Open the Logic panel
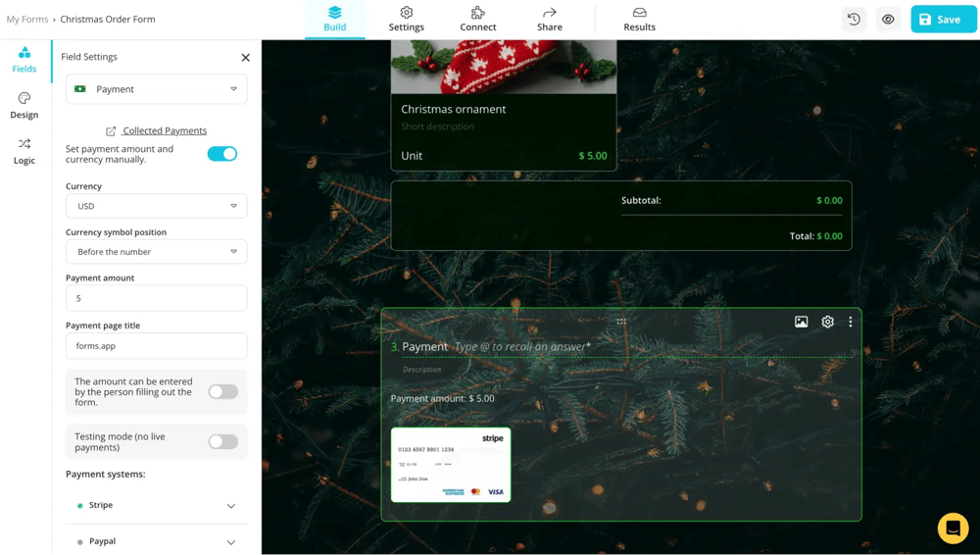Screen dimensions: 980x555 click(x=24, y=151)
